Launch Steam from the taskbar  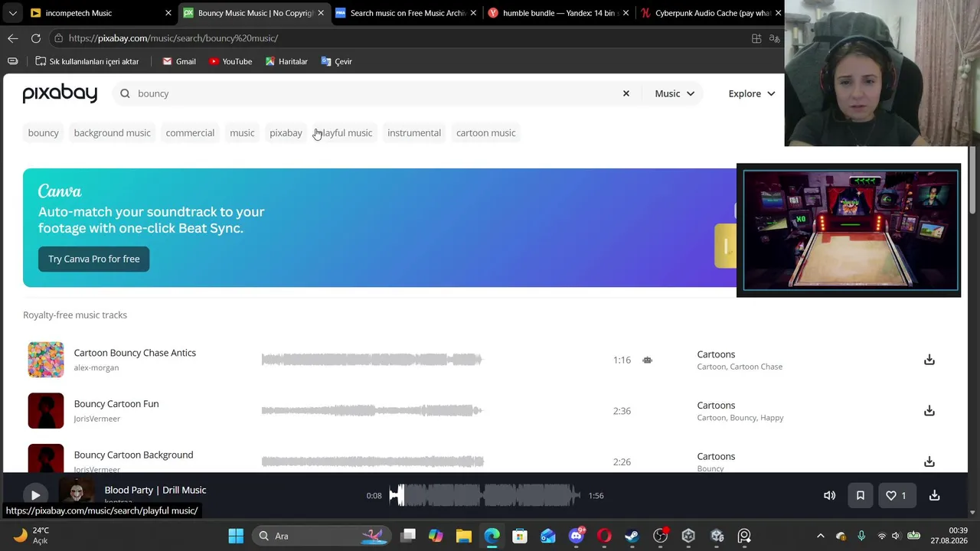632,536
